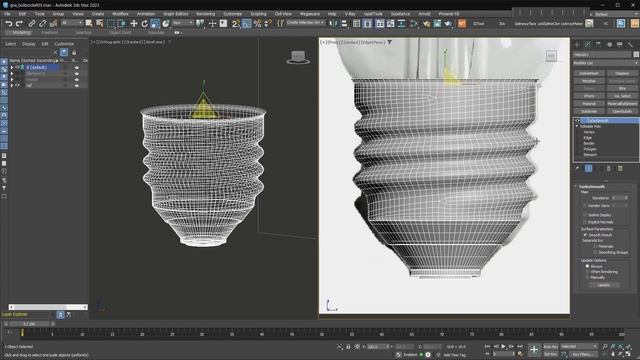Open the reference coordinate View dropdown
Image resolution: width=640 pixels, height=360 pixels.
coord(182,23)
